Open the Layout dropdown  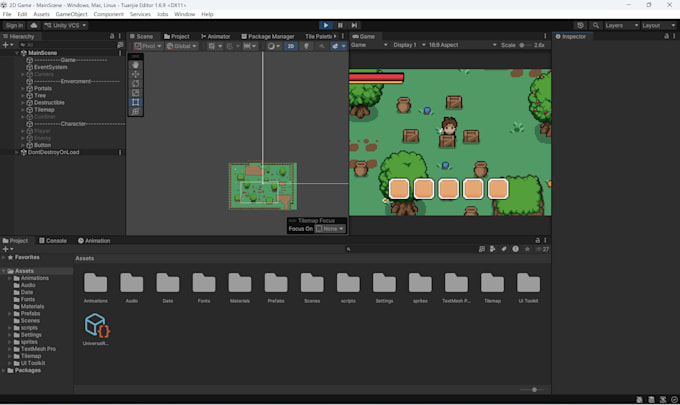click(x=658, y=26)
